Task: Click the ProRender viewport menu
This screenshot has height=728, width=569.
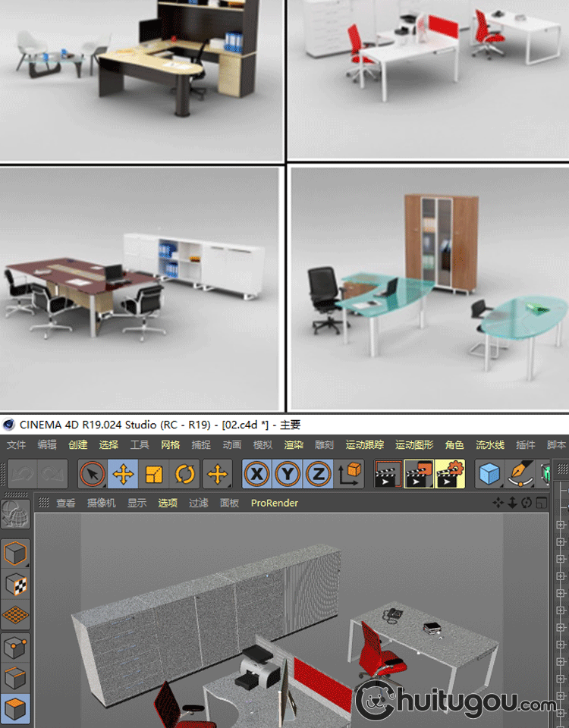Action: pyautogui.click(x=275, y=503)
